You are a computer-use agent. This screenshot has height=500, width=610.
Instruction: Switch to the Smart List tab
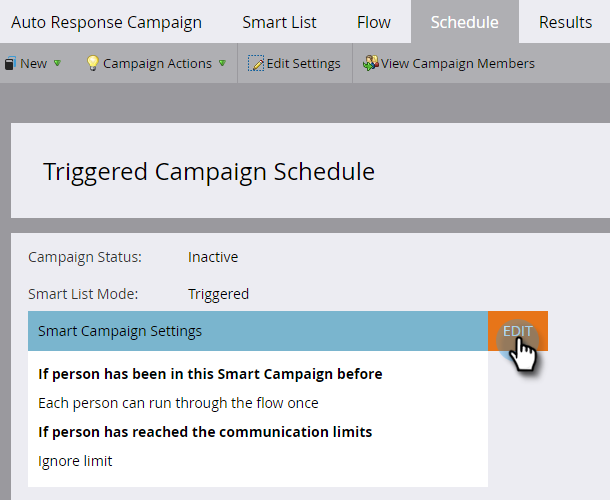(x=279, y=22)
